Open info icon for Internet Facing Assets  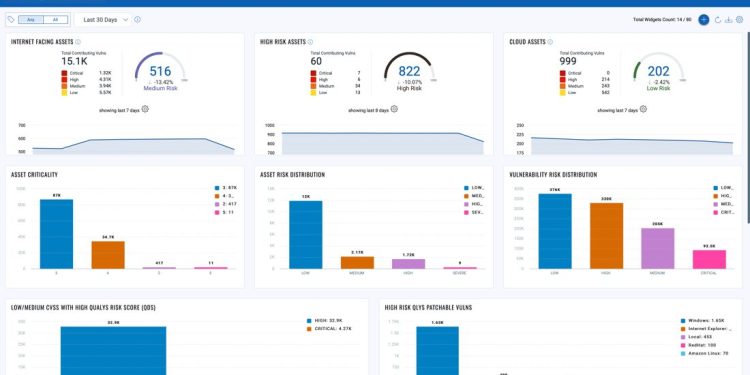tap(78, 42)
